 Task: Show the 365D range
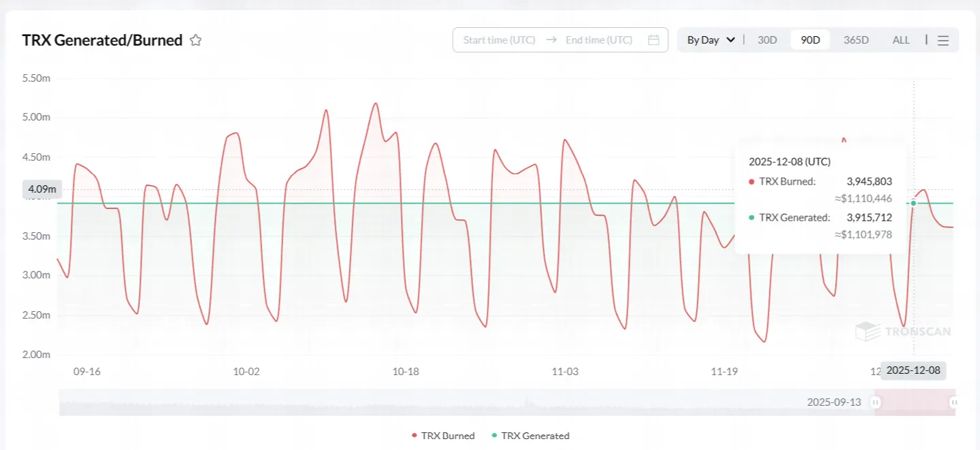point(856,40)
